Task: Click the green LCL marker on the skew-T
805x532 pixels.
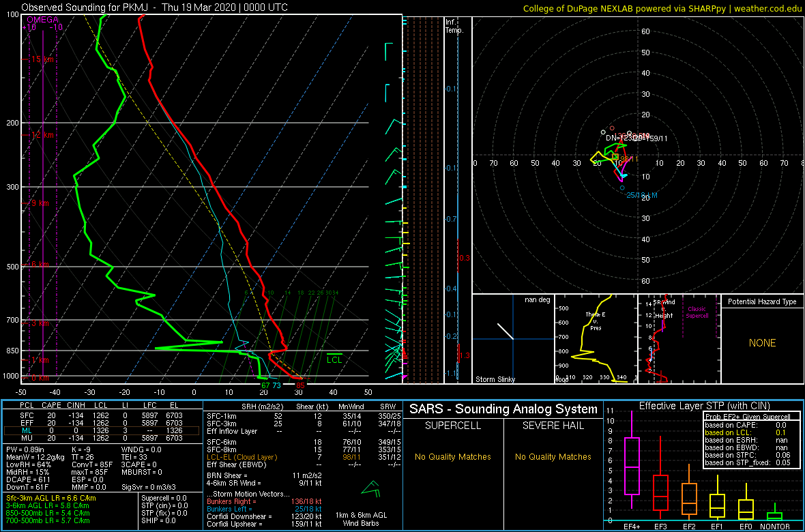Action: pyautogui.click(x=334, y=359)
